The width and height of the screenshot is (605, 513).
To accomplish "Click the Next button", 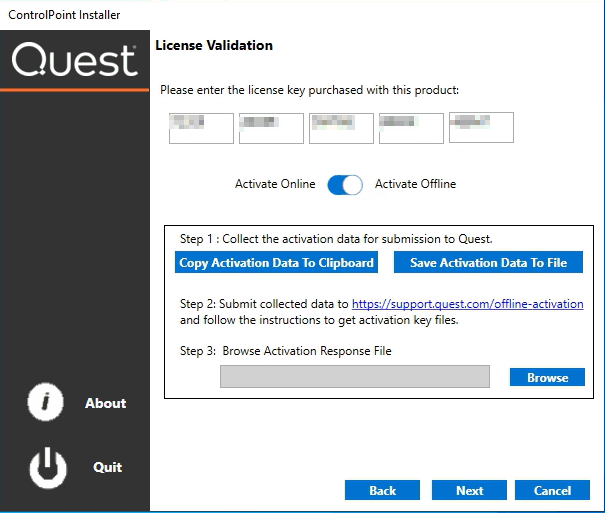I will 469,491.
